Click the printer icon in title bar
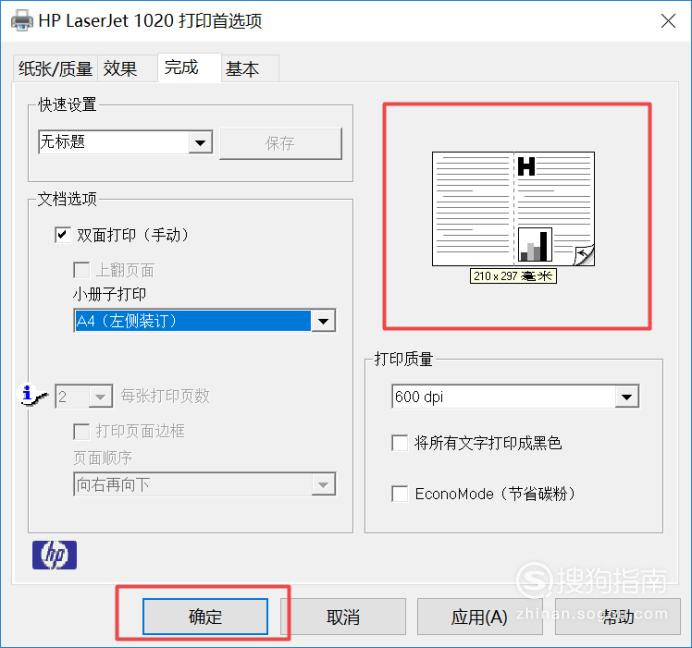The height and width of the screenshot is (648, 692). click(x=22, y=20)
